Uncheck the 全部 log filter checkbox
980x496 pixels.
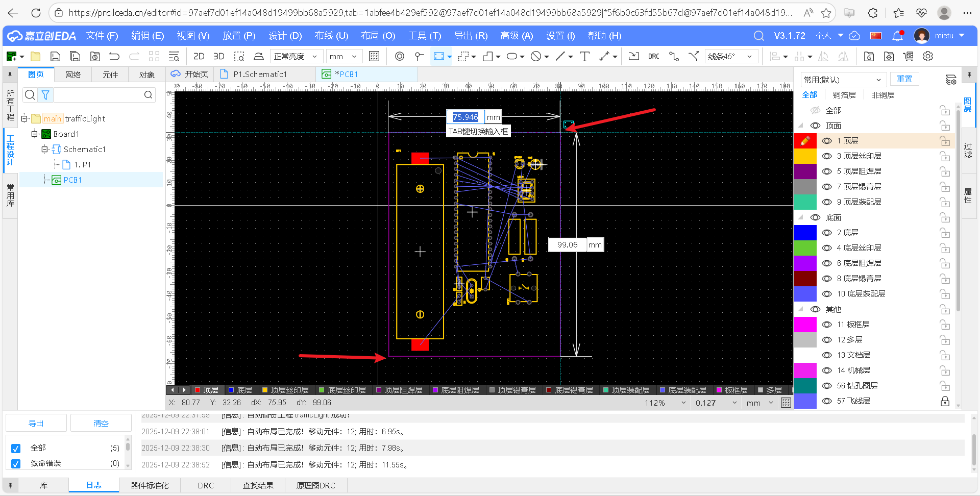point(16,449)
